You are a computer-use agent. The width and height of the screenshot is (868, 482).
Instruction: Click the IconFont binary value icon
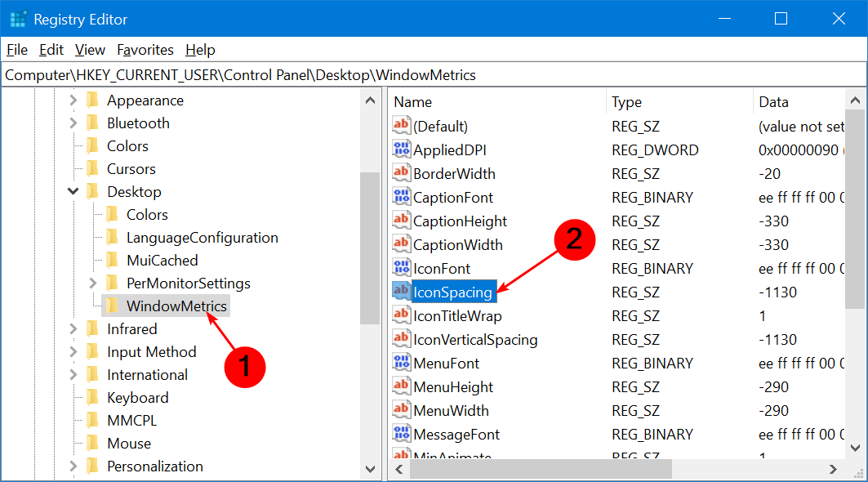tap(402, 268)
